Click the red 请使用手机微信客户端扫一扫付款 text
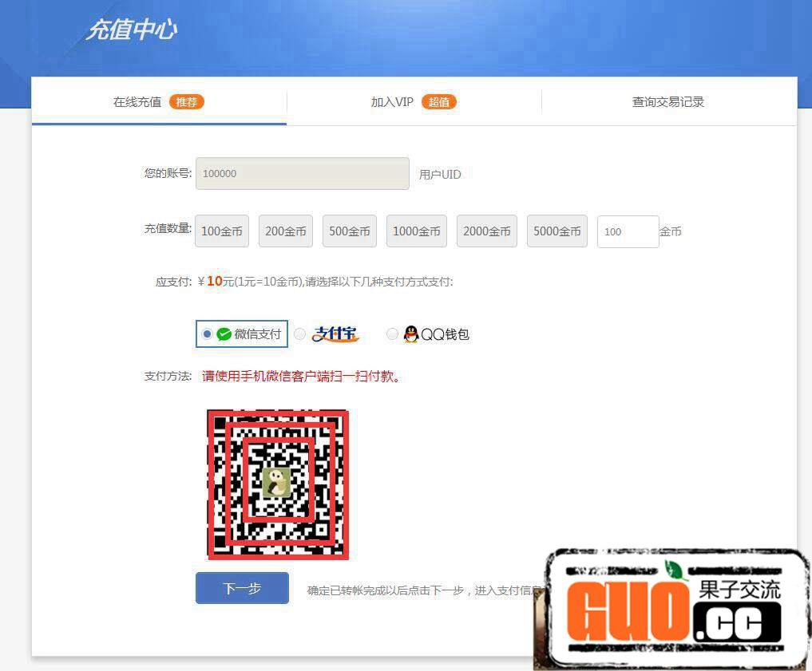The image size is (812, 671). pos(301,376)
